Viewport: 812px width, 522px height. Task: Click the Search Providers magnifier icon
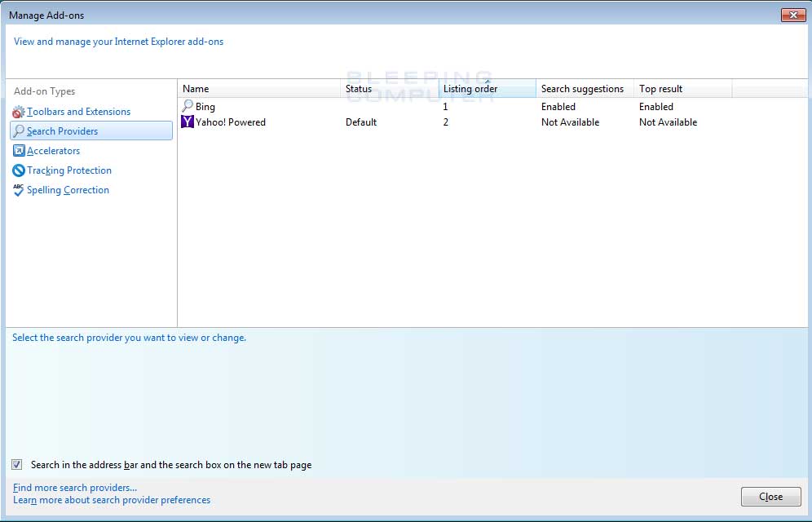coord(19,131)
